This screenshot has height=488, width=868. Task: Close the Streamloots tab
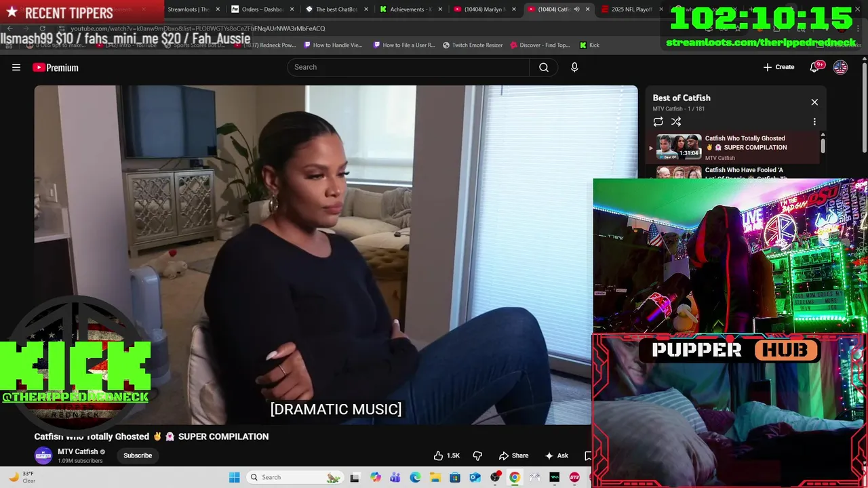coord(218,9)
